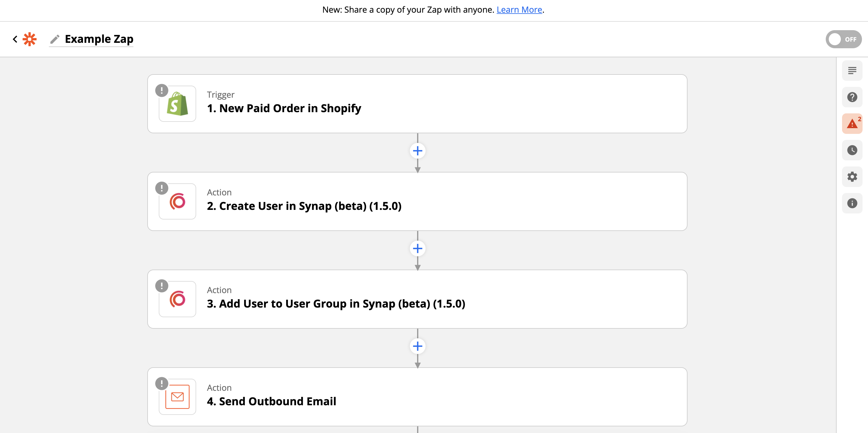
Task: Open the help question mark sidebar icon
Action: [x=852, y=97]
